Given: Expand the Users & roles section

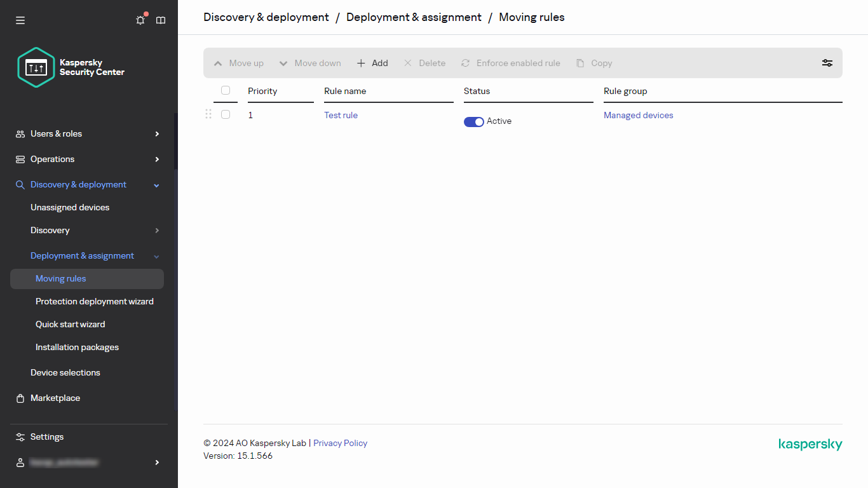Looking at the screenshot, I should 156,133.
